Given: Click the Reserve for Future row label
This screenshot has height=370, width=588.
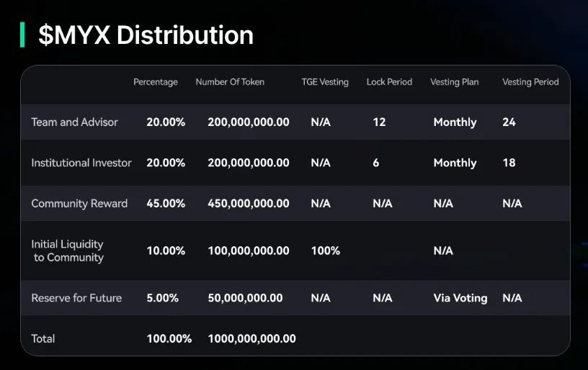Looking at the screenshot, I should coord(76,298).
